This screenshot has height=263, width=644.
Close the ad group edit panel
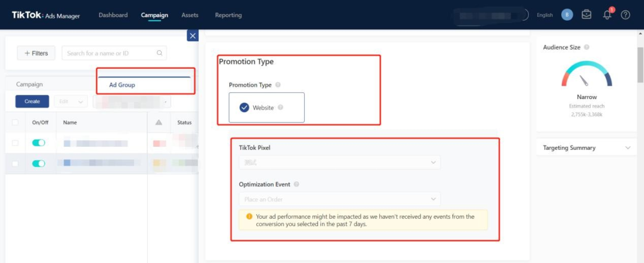tap(193, 35)
